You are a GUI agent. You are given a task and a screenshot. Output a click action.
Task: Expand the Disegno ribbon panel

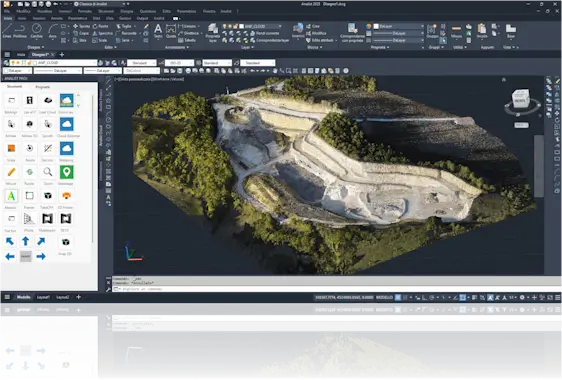tap(35, 47)
